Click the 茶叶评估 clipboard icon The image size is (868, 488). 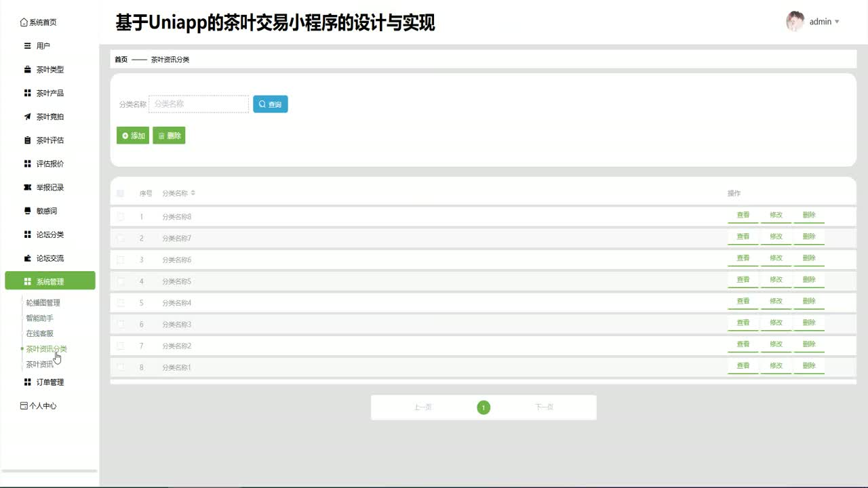tap(28, 140)
